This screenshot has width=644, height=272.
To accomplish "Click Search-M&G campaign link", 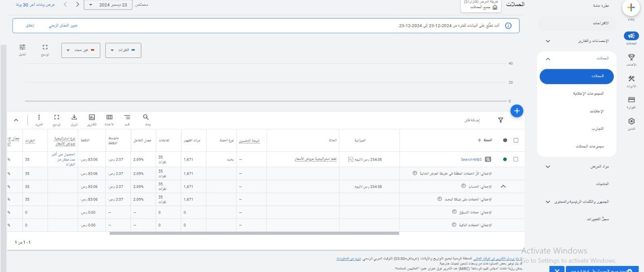I will [x=471, y=159].
